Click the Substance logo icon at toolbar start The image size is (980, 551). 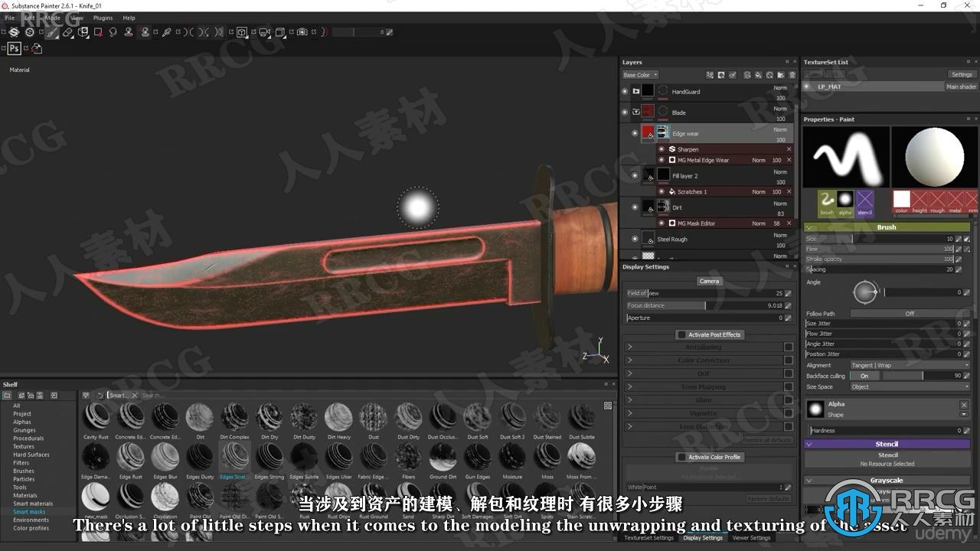tap(14, 32)
